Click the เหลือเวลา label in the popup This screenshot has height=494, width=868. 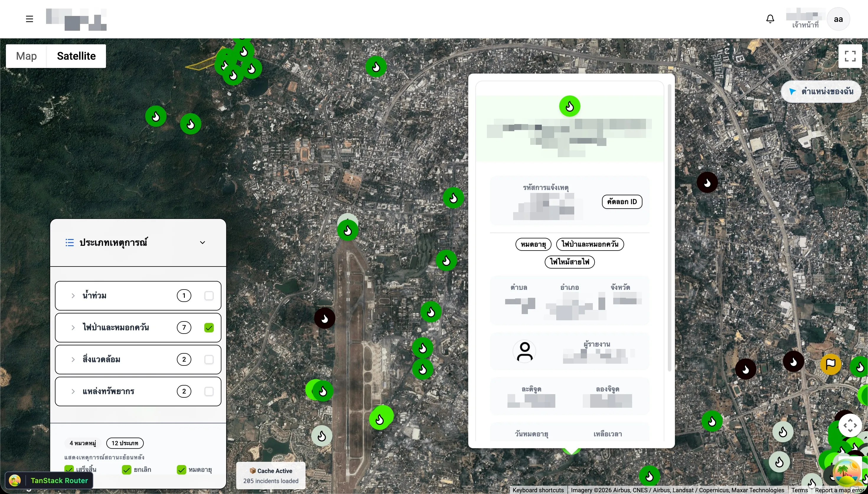[x=607, y=434]
